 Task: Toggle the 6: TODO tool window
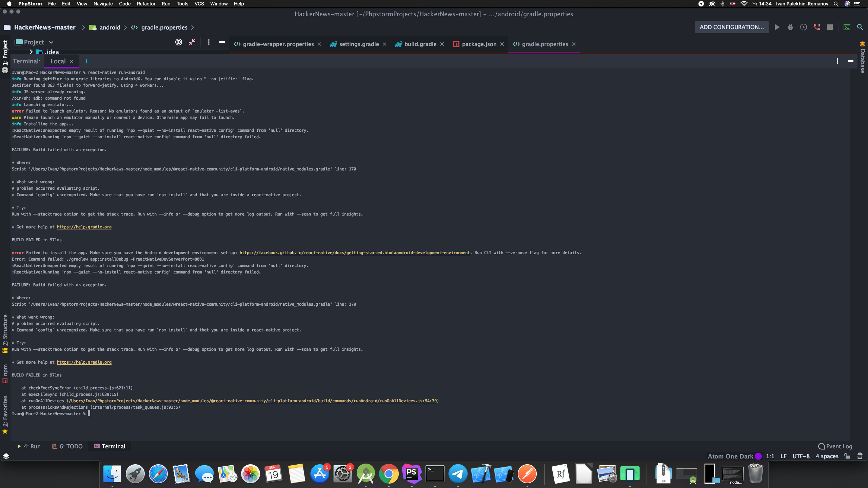67,446
